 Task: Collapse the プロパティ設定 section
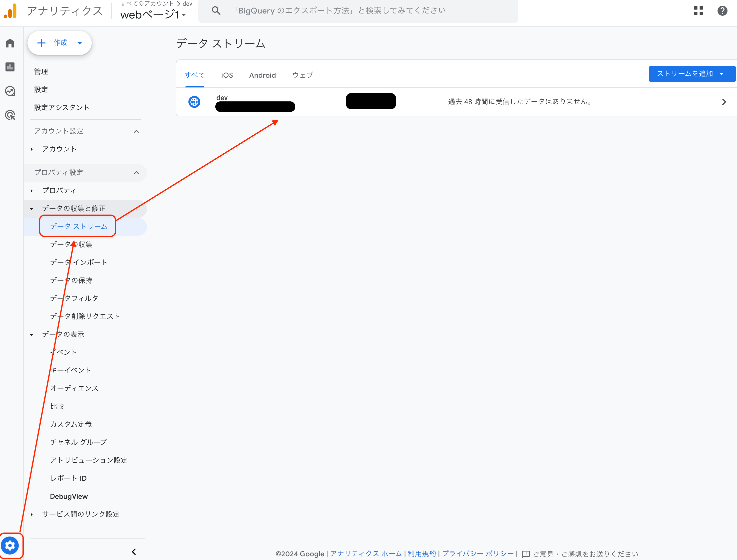pyautogui.click(x=136, y=173)
